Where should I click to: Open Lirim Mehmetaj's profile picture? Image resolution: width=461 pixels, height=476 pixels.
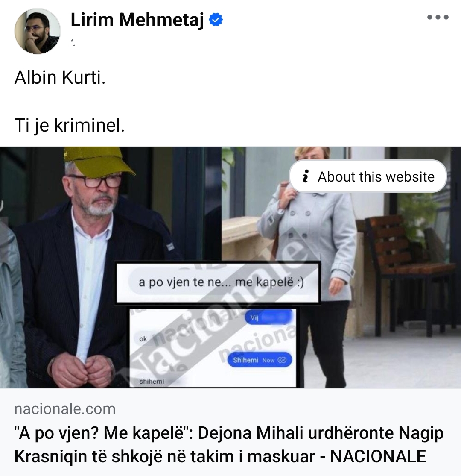point(38,31)
